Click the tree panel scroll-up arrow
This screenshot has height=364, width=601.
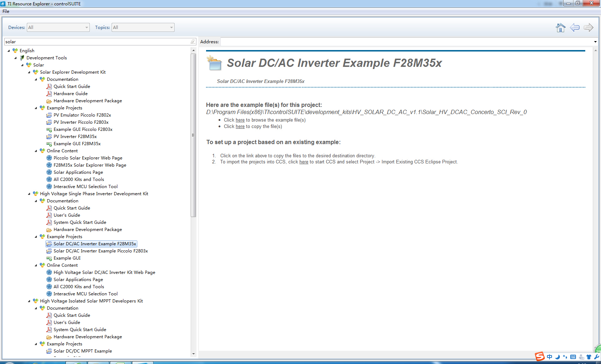pyautogui.click(x=194, y=50)
